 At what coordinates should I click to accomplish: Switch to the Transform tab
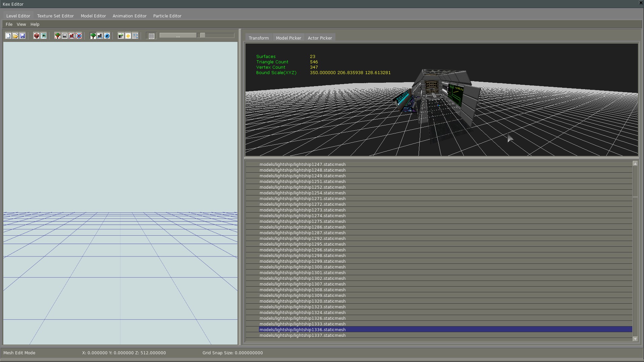(259, 38)
